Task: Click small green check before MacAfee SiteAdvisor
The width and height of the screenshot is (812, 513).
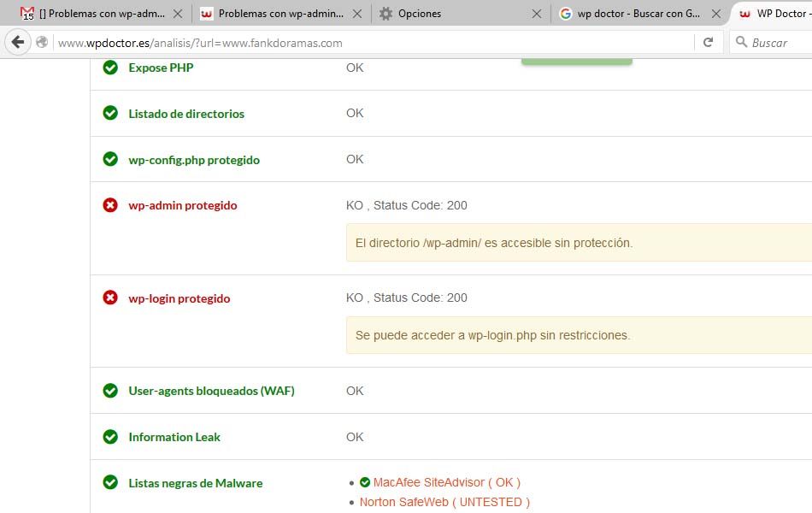Action: (365, 482)
